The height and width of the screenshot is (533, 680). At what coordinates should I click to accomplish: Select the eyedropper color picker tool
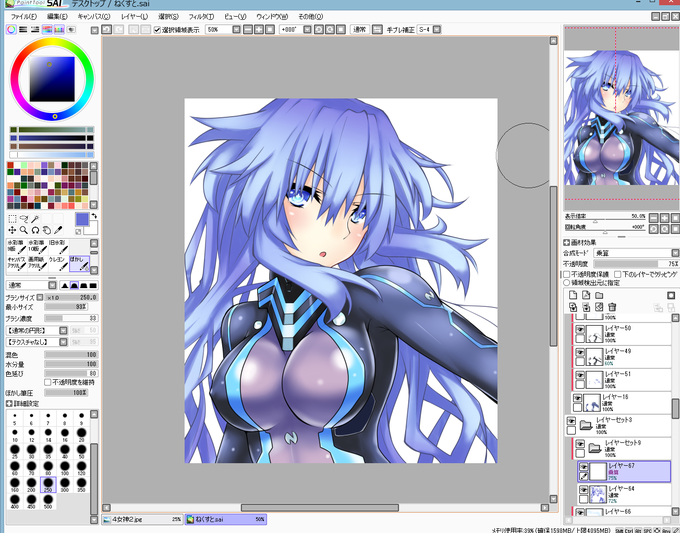[x=58, y=230]
